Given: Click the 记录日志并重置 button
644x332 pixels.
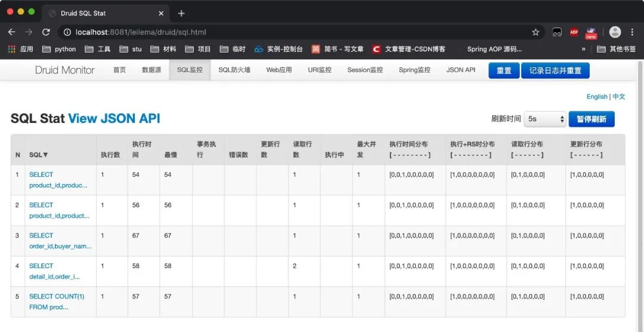Looking at the screenshot, I should (555, 70).
